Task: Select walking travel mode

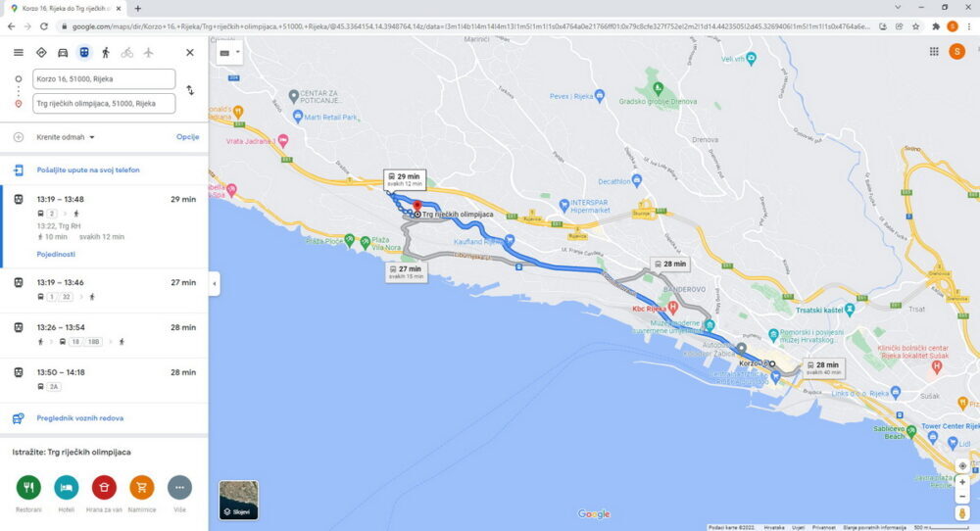Action: [x=106, y=53]
